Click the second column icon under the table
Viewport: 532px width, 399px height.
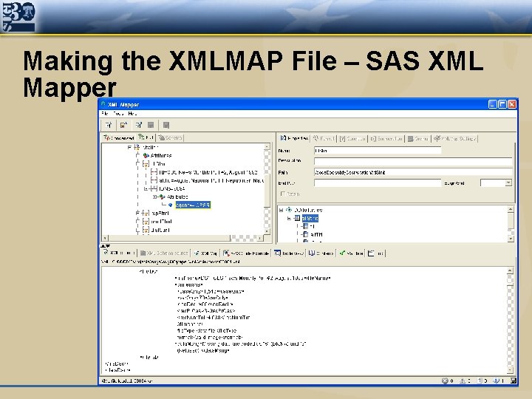pos(305,234)
